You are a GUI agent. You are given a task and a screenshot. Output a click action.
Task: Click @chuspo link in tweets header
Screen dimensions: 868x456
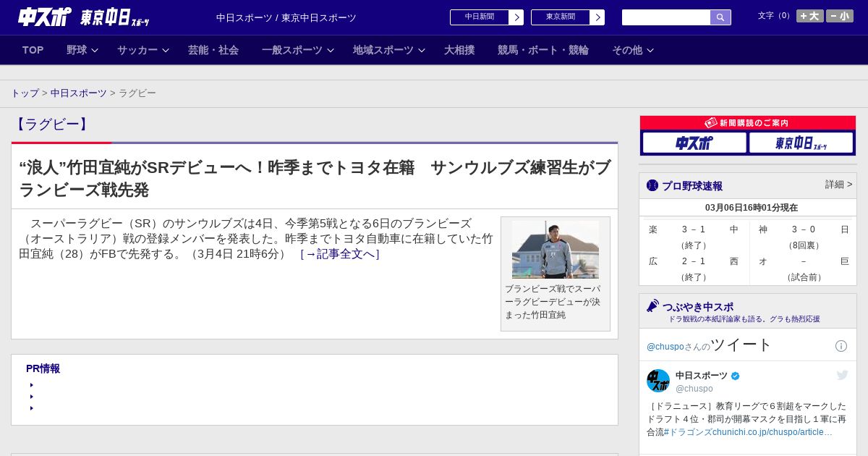[x=665, y=347]
